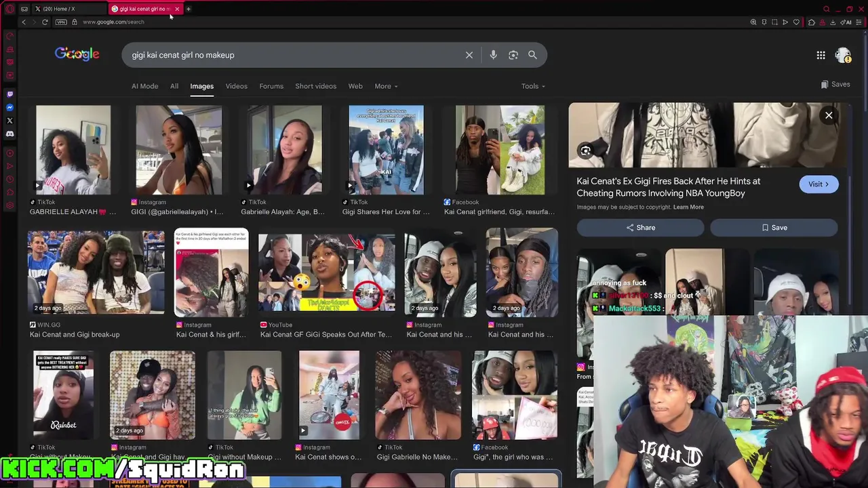Open a new browser tab
The width and height of the screenshot is (868, 488).
coord(189,9)
